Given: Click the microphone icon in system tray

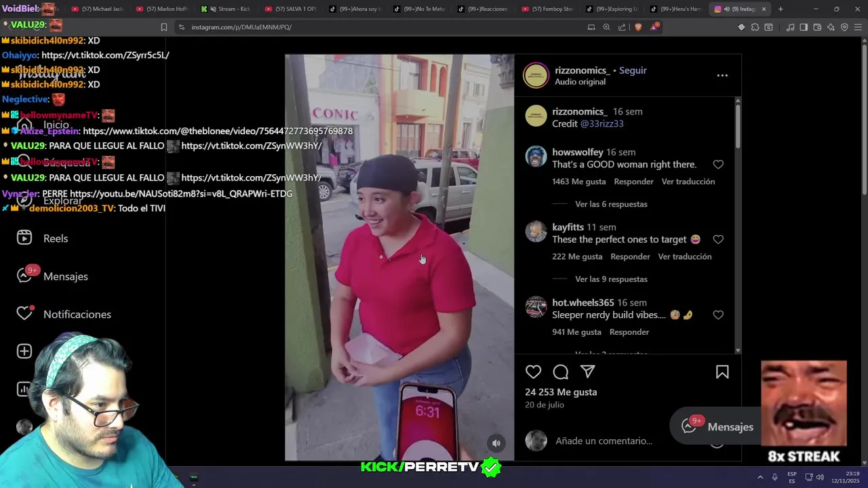Looking at the screenshot, I should pos(774,477).
